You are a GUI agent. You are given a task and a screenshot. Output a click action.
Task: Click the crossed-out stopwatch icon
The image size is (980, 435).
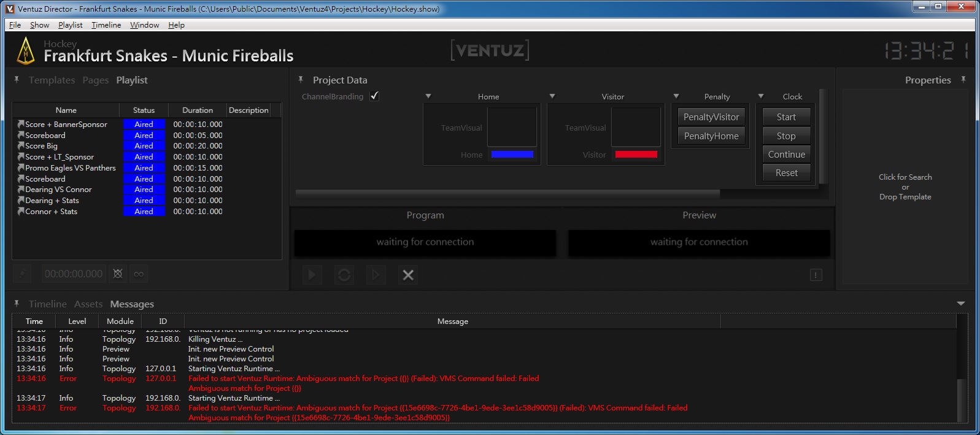[118, 274]
